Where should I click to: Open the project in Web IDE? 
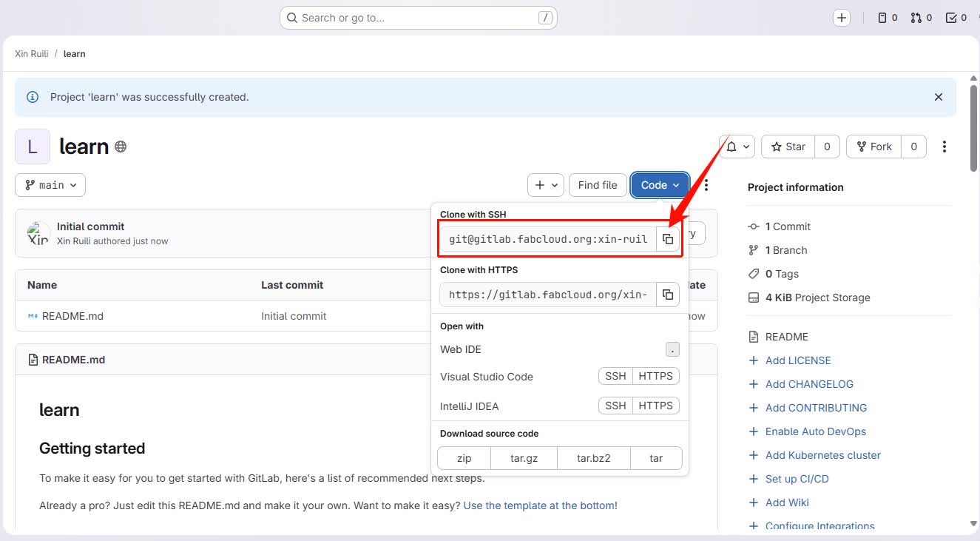pyautogui.click(x=559, y=349)
